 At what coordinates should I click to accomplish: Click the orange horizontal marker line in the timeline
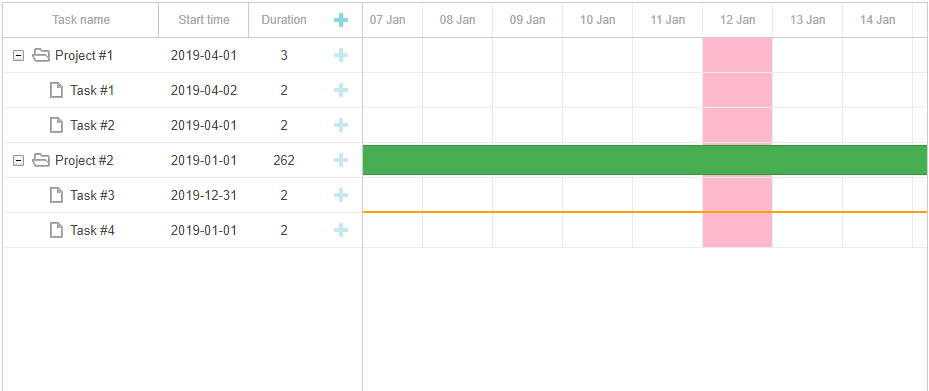pos(645,211)
